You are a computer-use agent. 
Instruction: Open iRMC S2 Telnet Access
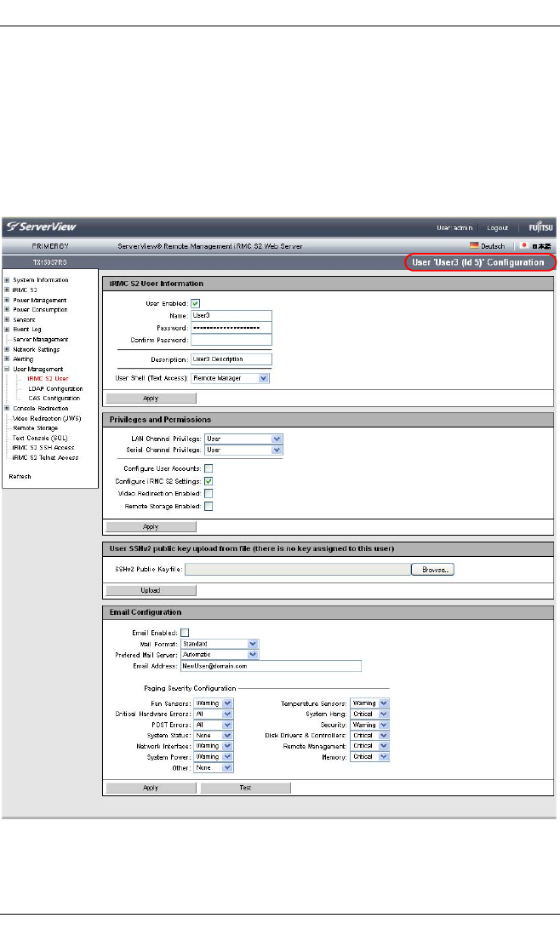click(46, 457)
